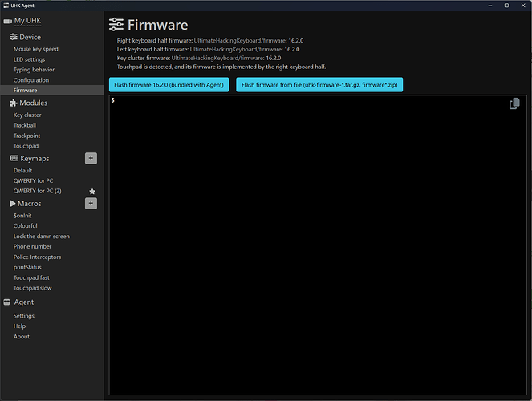Select the Trackball module
Screen dimensions: 532x401
coord(25,125)
